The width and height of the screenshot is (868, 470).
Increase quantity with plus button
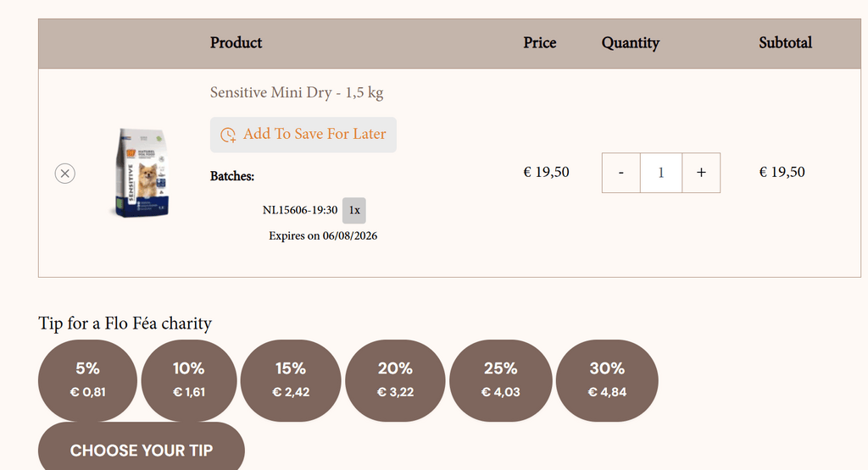(x=701, y=173)
